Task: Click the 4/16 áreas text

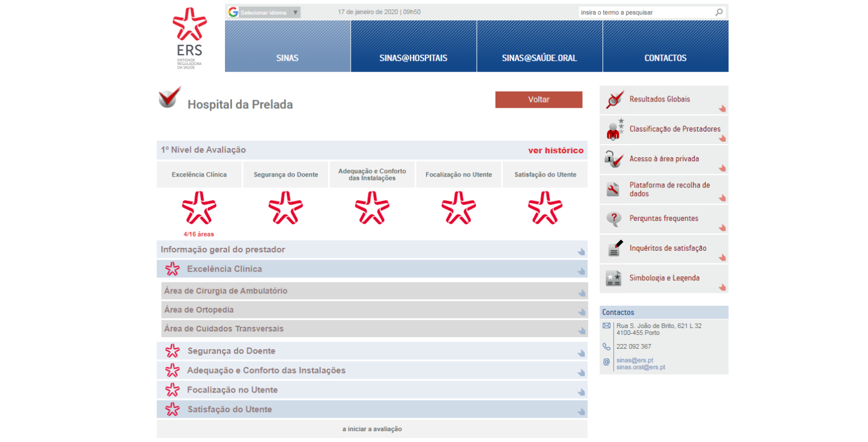Action: tap(199, 234)
